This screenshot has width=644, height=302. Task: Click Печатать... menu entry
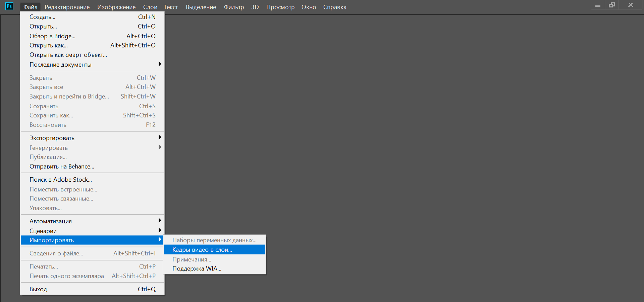pos(92,266)
